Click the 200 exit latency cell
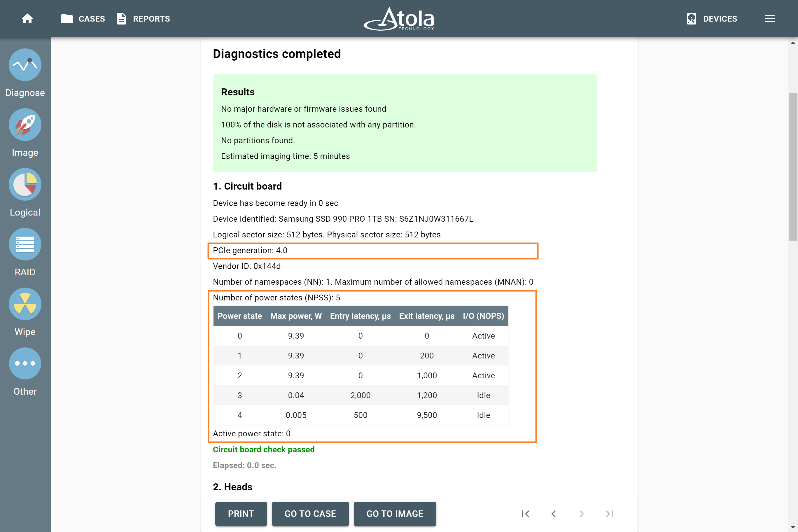The width and height of the screenshot is (798, 532). pyautogui.click(x=427, y=356)
